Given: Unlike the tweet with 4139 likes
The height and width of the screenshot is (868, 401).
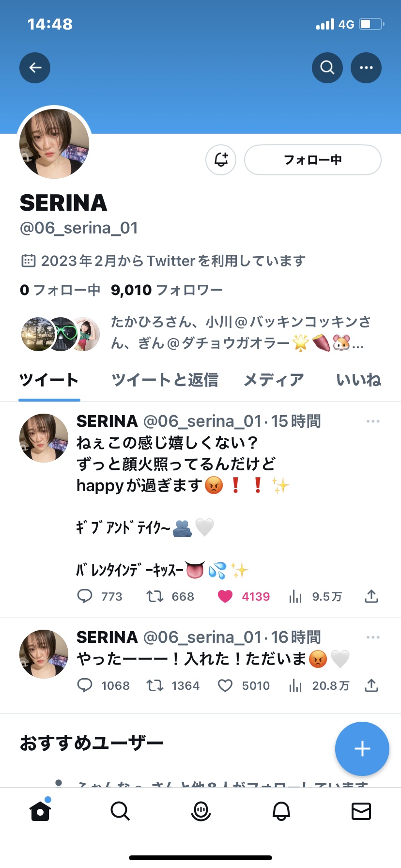Looking at the screenshot, I should pyautogui.click(x=225, y=596).
